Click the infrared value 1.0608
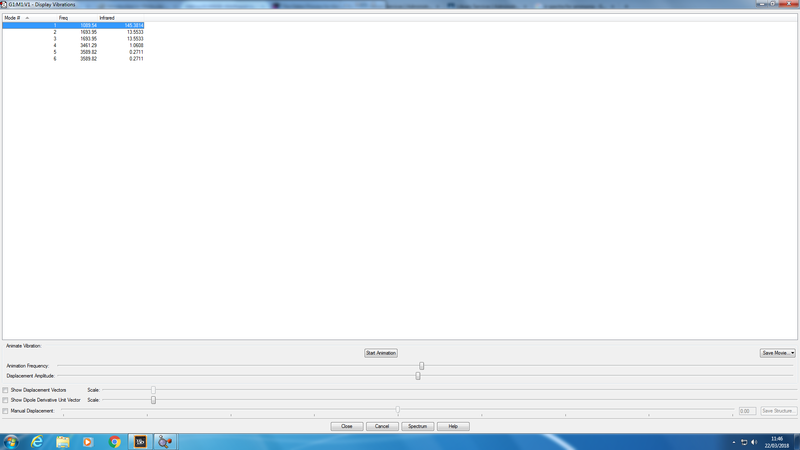 tap(136, 45)
